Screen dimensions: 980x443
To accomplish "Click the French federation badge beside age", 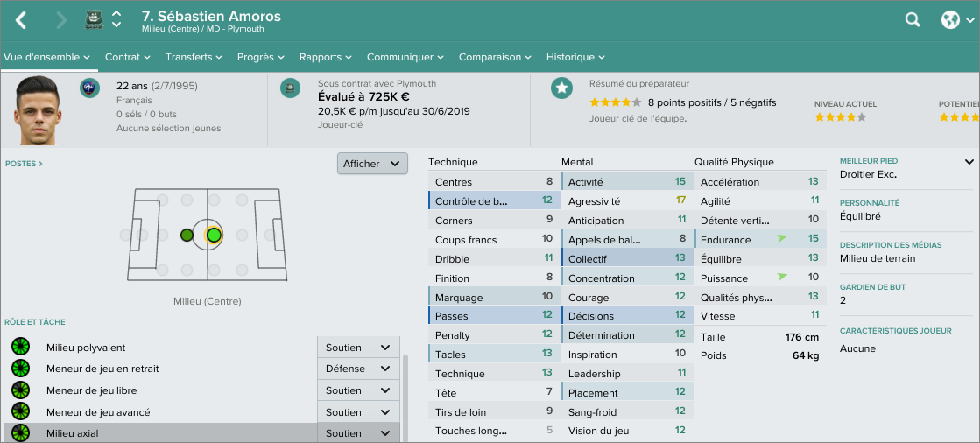I will (x=89, y=88).
